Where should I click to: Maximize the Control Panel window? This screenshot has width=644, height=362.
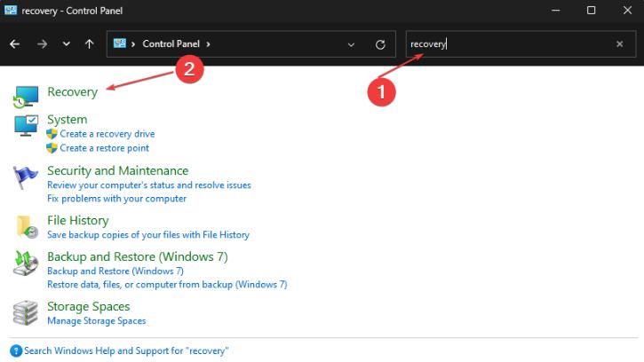click(x=591, y=11)
